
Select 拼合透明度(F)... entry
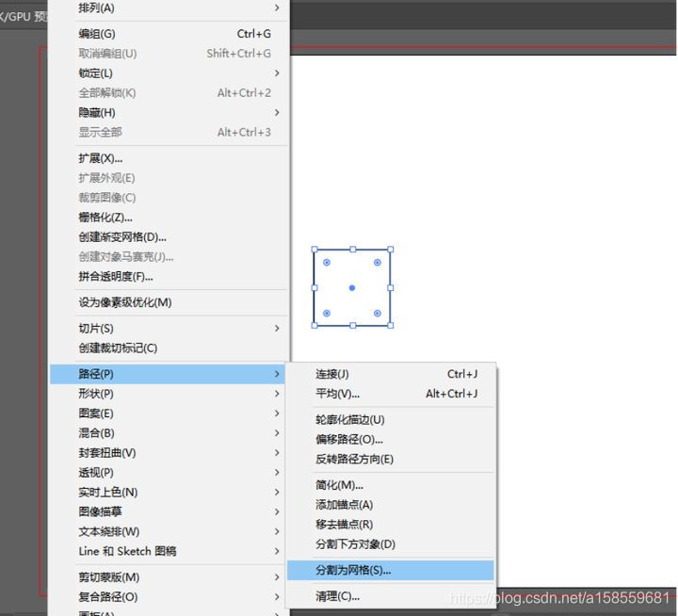click(x=168, y=276)
